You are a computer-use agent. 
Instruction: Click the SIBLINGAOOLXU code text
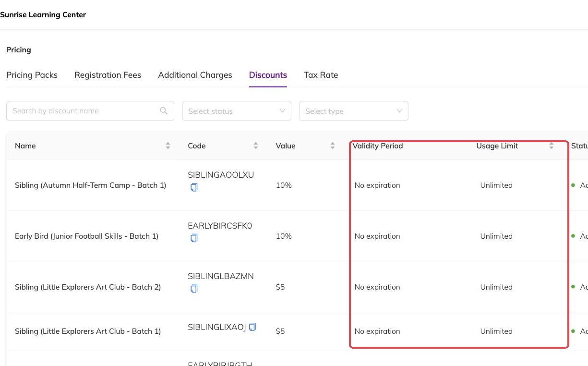(x=221, y=175)
